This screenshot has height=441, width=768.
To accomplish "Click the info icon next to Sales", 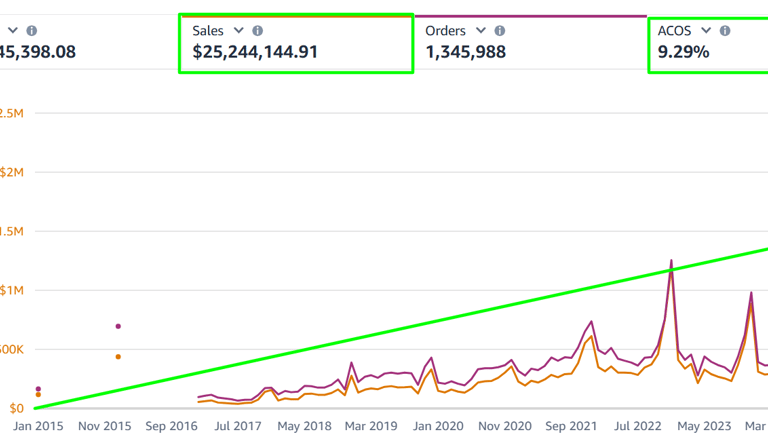I will [x=258, y=31].
